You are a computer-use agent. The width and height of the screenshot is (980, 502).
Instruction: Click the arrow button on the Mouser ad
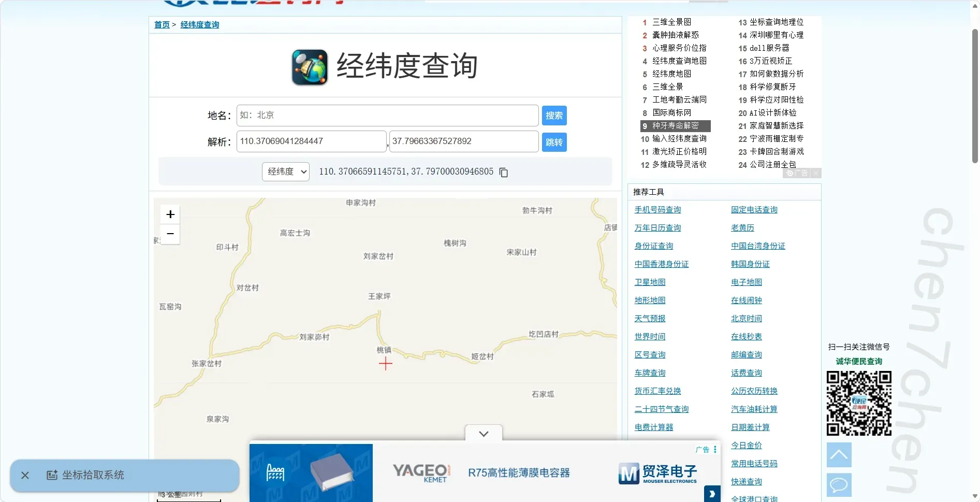712,494
